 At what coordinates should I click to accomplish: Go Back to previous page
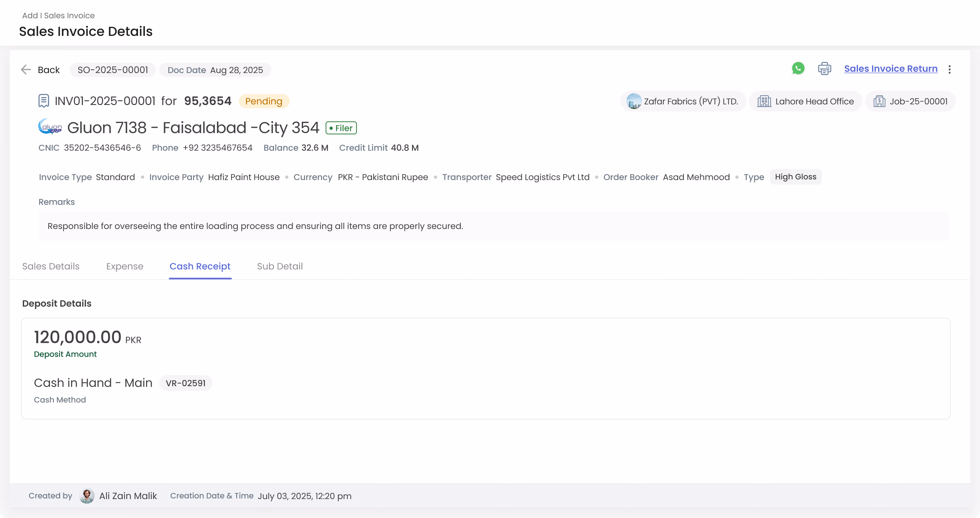(x=49, y=70)
